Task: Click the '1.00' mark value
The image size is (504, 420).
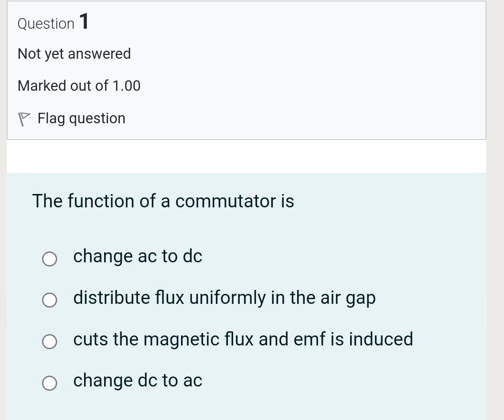Action: (126, 86)
